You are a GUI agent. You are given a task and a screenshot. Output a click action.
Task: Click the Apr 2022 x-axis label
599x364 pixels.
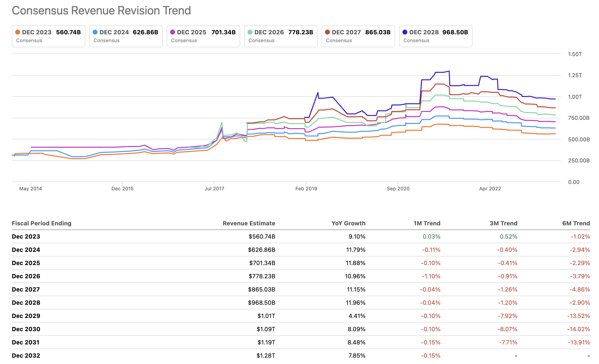tap(490, 189)
